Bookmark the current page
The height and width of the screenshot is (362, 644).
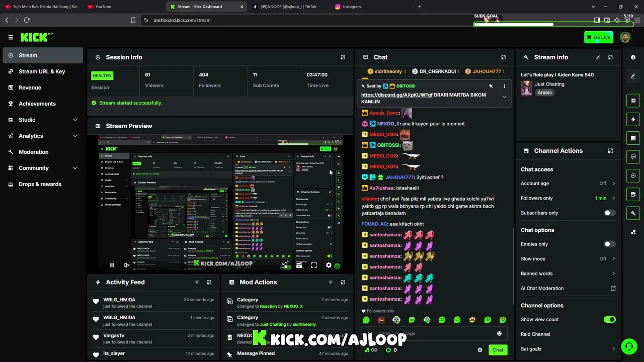[x=133, y=20]
